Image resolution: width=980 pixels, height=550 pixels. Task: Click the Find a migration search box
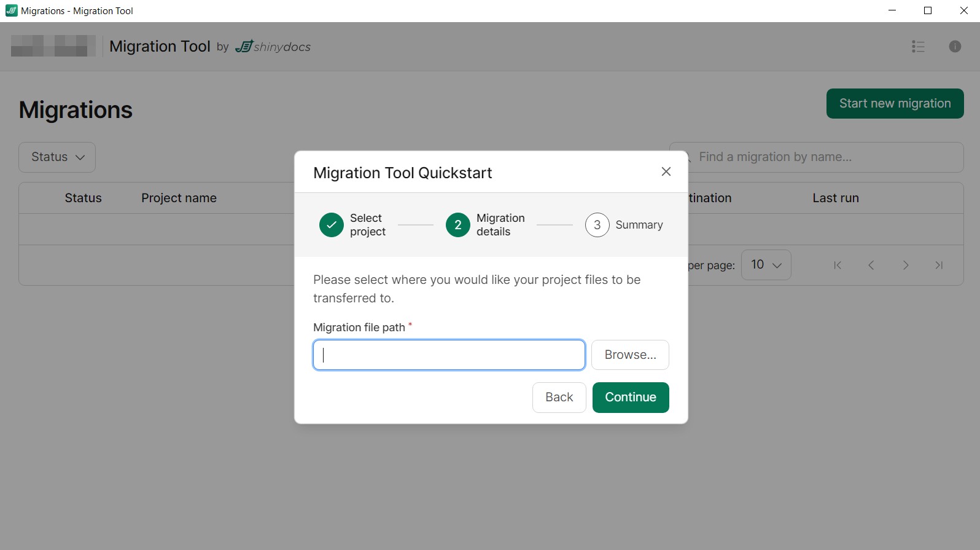(823, 157)
